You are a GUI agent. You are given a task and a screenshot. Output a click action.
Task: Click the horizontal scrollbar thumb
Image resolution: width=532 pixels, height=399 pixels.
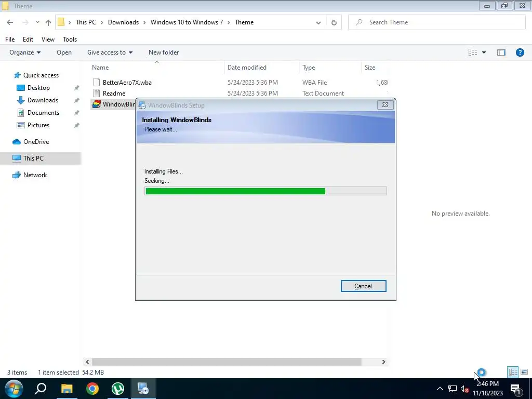tap(227, 362)
